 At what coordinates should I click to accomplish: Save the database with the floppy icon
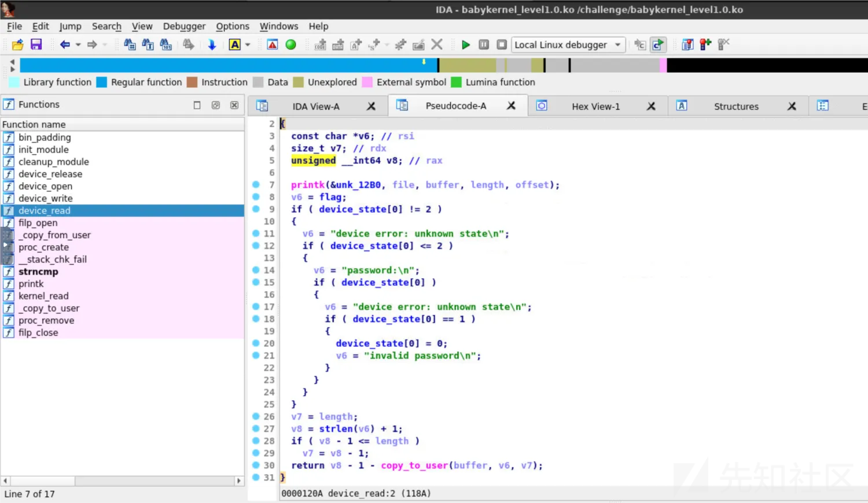[36, 45]
